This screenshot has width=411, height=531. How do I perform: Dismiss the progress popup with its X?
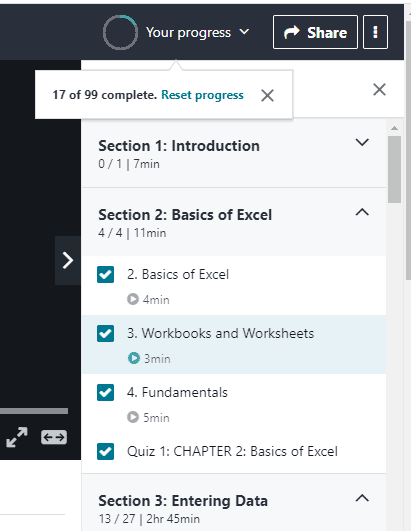pyautogui.click(x=267, y=95)
